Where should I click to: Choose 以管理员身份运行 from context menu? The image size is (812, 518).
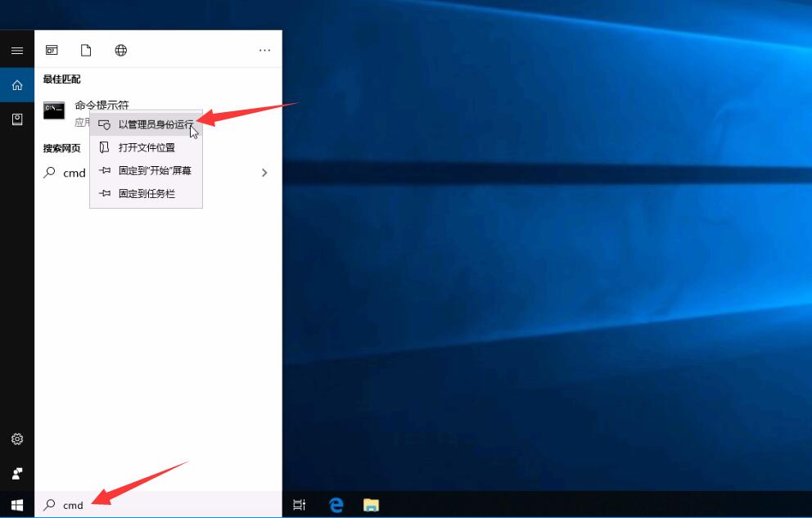(x=146, y=124)
